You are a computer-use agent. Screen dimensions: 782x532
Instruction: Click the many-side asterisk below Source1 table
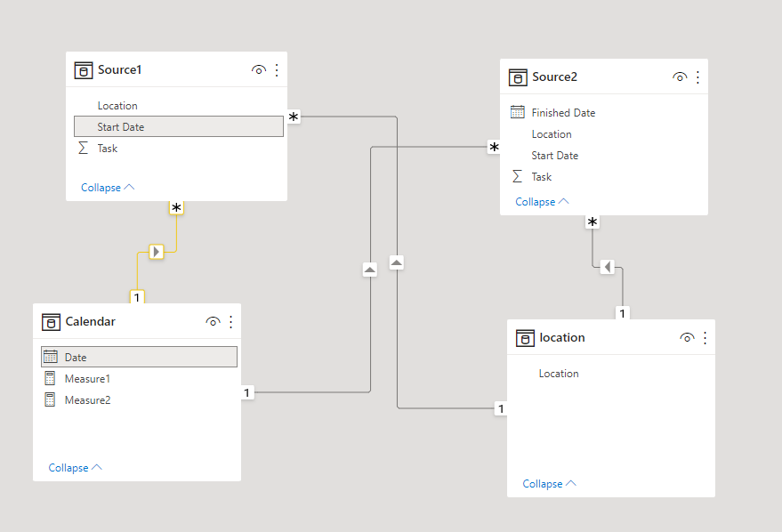[176, 207]
